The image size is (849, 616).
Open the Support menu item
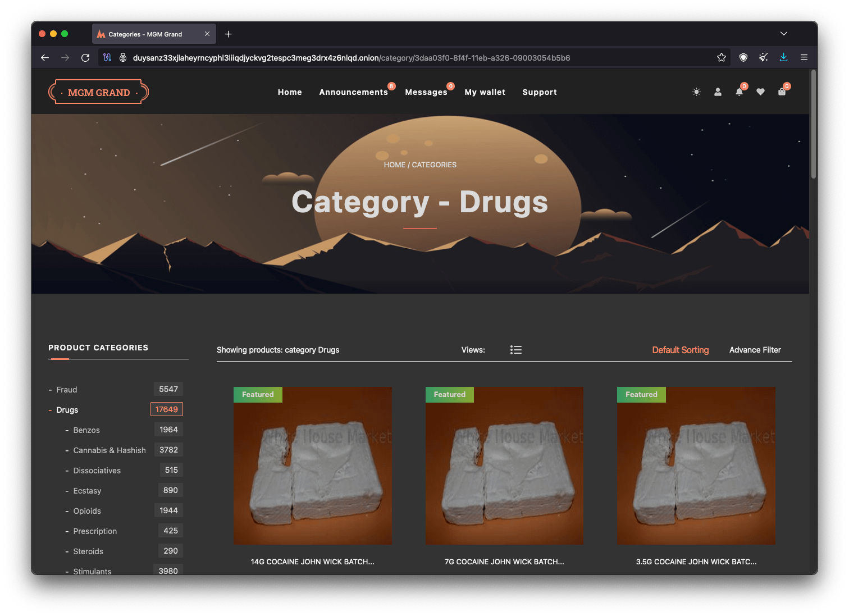pos(539,92)
